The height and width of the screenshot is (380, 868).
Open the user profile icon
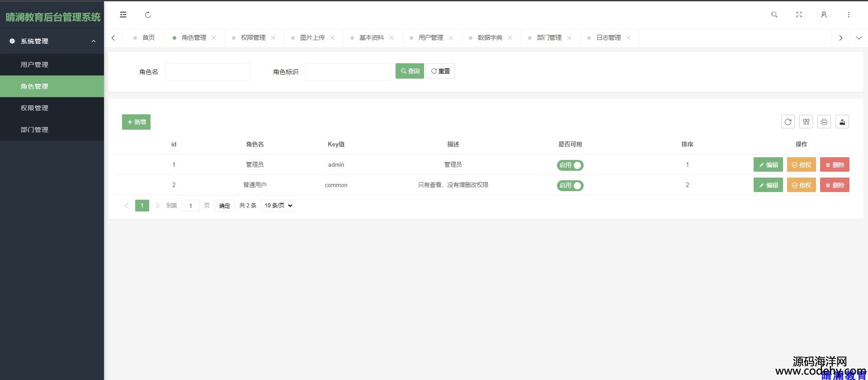824,15
